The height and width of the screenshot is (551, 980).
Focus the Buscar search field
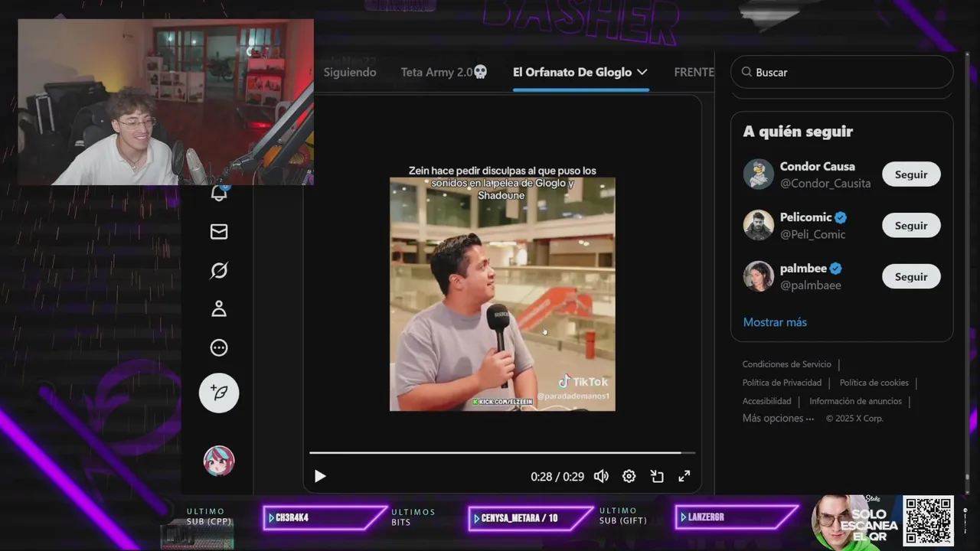[x=841, y=72]
